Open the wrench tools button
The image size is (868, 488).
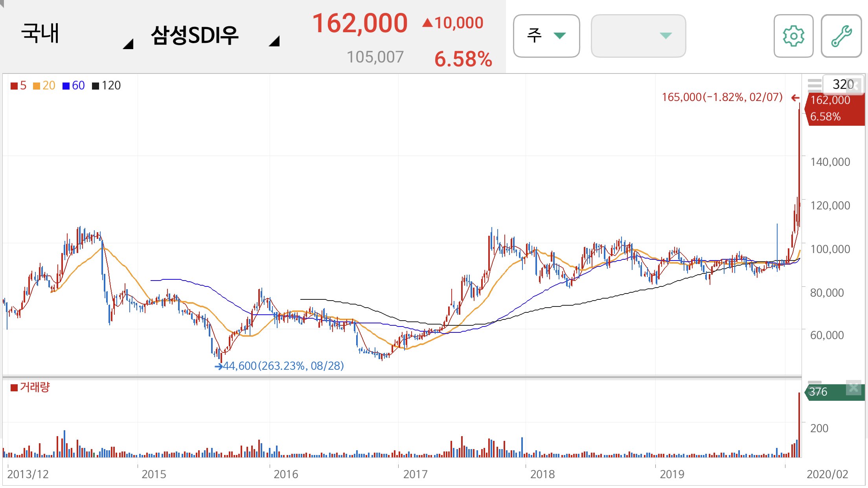(x=841, y=36)
